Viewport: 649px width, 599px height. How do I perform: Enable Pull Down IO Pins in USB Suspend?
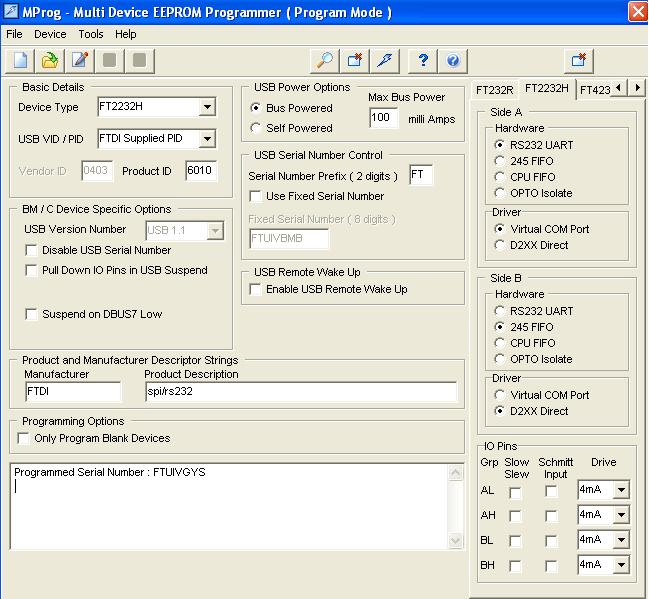tap(31, 271)
